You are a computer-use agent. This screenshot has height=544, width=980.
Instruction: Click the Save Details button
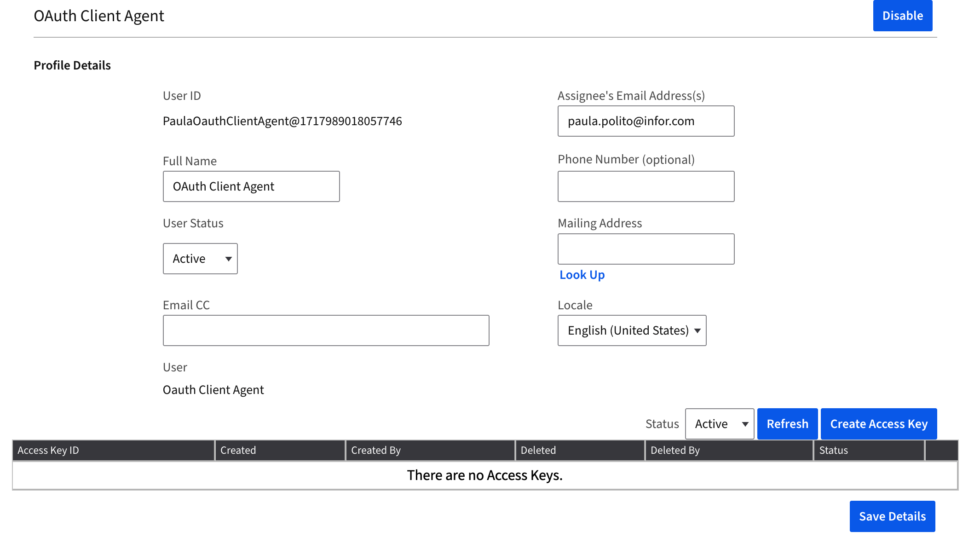(x=892, y=516)
